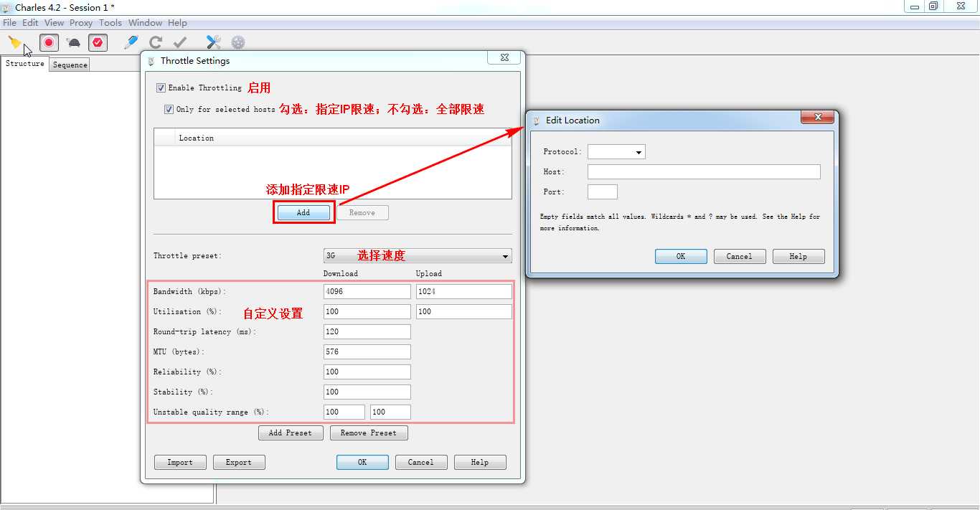Open the Throttle preset dropdown
980x510 pixels.
418,256
